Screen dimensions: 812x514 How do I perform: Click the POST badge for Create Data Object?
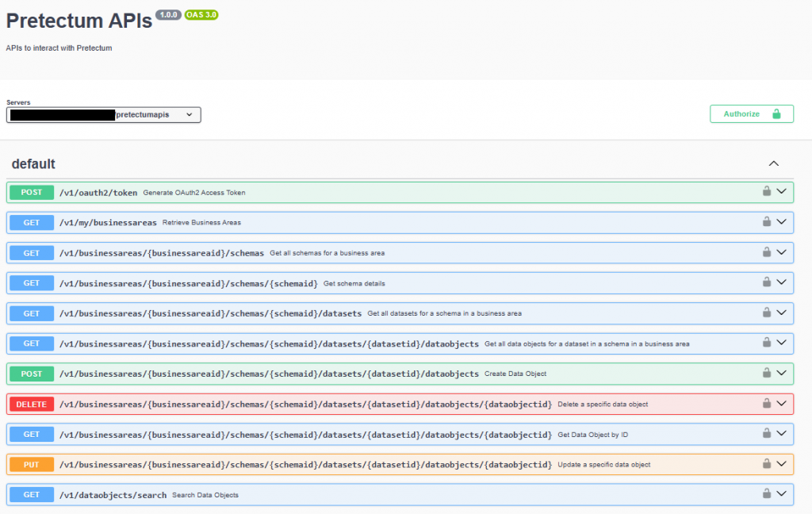pos(32,374)
